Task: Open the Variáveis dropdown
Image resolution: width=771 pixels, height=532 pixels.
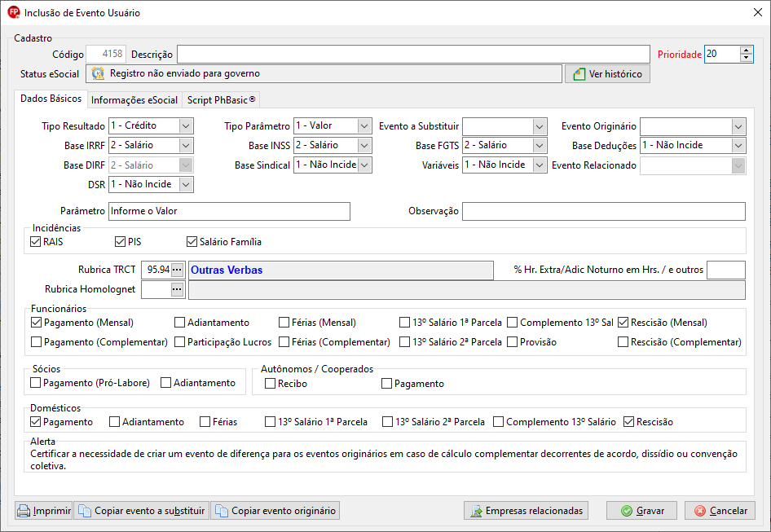Action: (x=540, y=165)
